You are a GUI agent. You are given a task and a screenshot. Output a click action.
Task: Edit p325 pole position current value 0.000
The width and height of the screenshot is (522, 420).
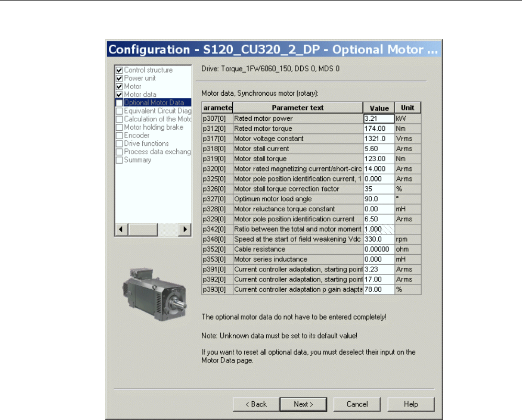click(379, 179)
